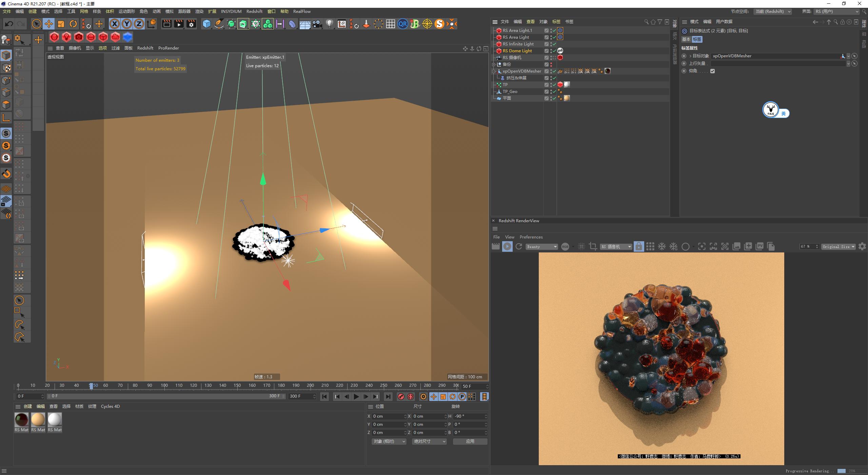Click the Interactive Render Region QR icon
Image resolution: width=868 pixels, height=475 pixels.
pyautogui.click(x=403, y=24)
